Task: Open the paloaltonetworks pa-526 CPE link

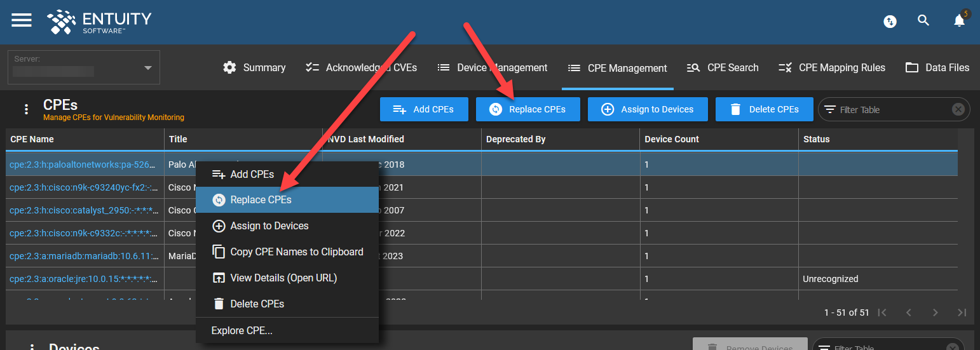Action: (82, 165)
